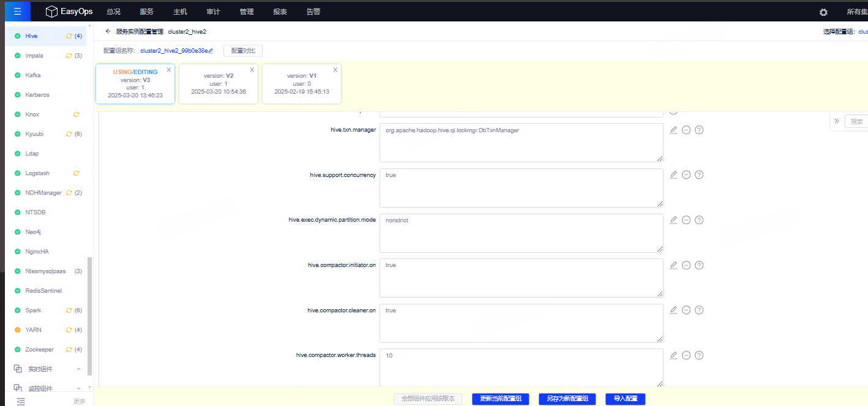
Task: Open help icon for hive.compactor.worker.threads
Action: tap(698, 355)
